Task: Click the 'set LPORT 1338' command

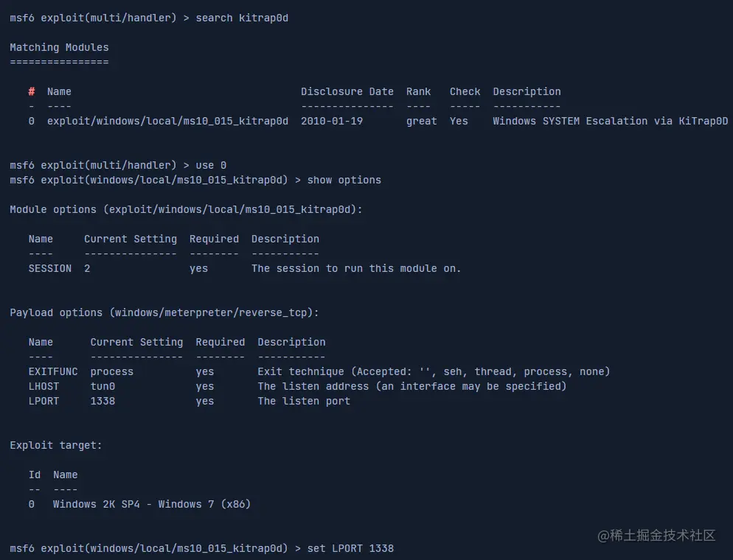Action: click(x=350, y=548)
